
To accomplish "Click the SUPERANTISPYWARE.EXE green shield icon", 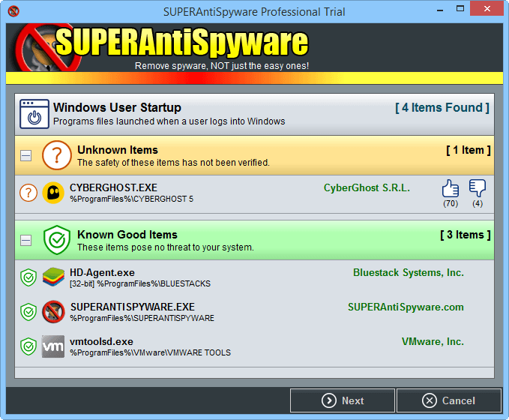I will 28,312.
